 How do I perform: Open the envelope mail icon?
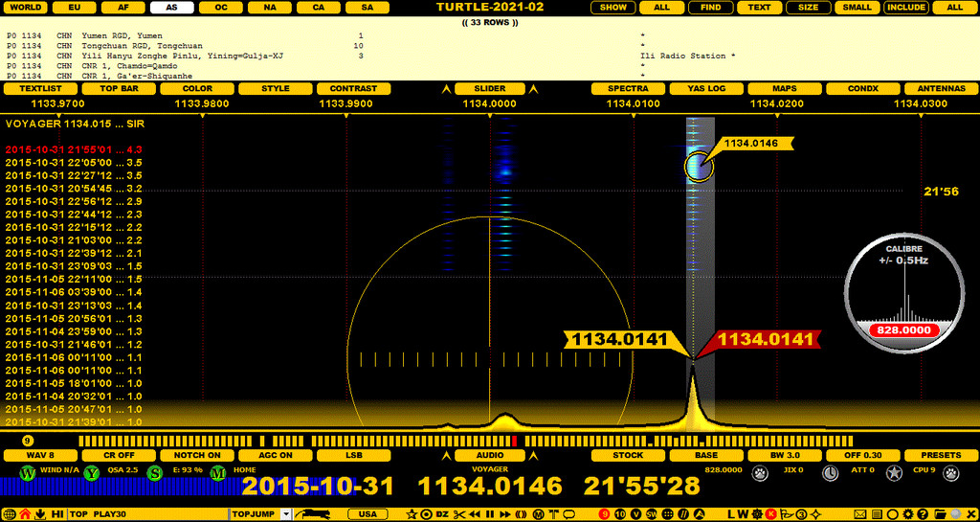pyautogui.click(x=861, y=514)
